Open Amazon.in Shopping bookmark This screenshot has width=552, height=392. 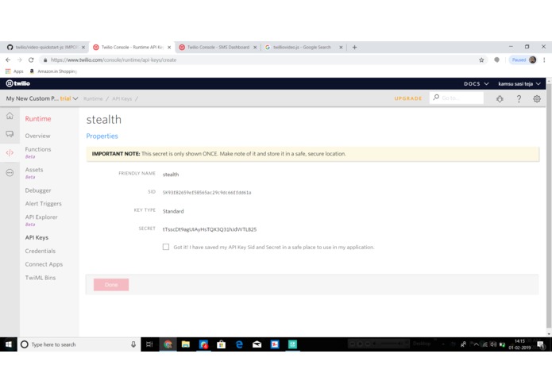coord(52,71)
